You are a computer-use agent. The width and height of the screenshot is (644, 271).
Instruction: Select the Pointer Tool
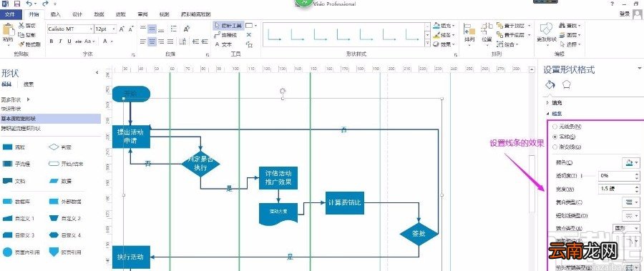[228, 26]
